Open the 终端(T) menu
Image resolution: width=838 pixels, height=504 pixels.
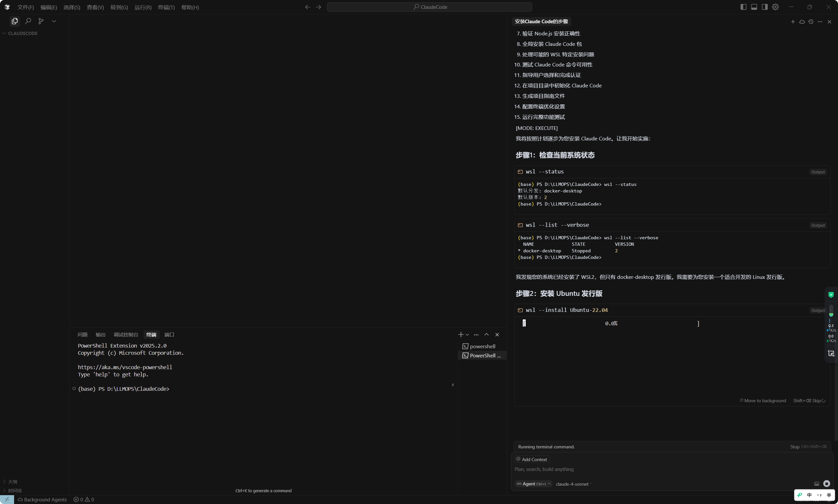[x=166, y=7]
